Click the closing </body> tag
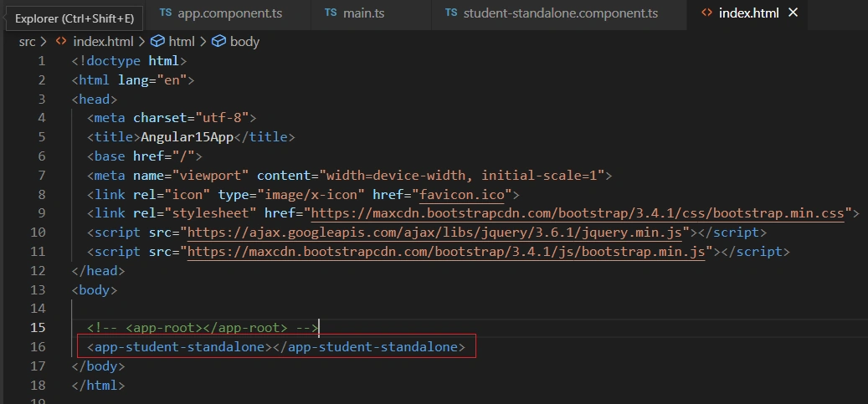This screenshot has width=868, height=404. click(x=98, y=366)
